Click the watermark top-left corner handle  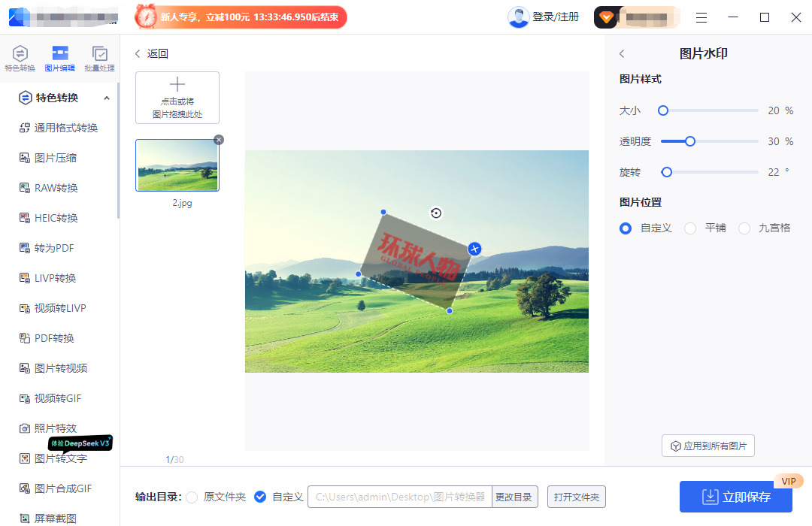coord(383,212)
